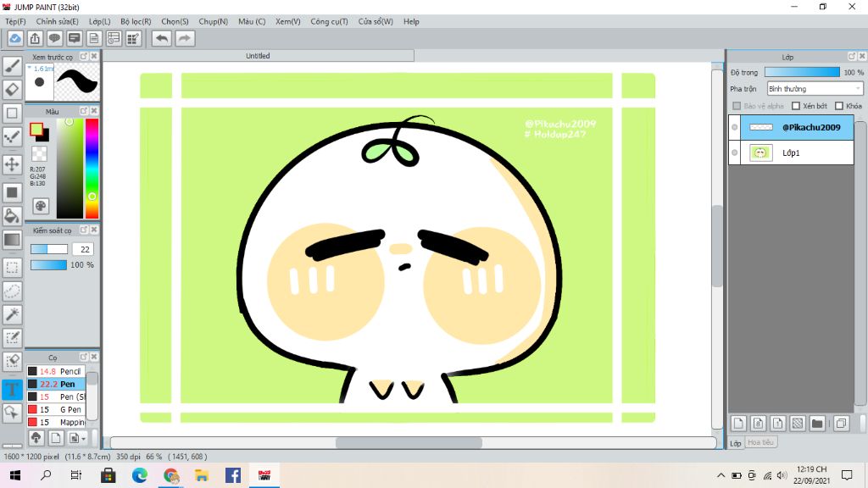Enable the Xén bớt checkbox

796,106
